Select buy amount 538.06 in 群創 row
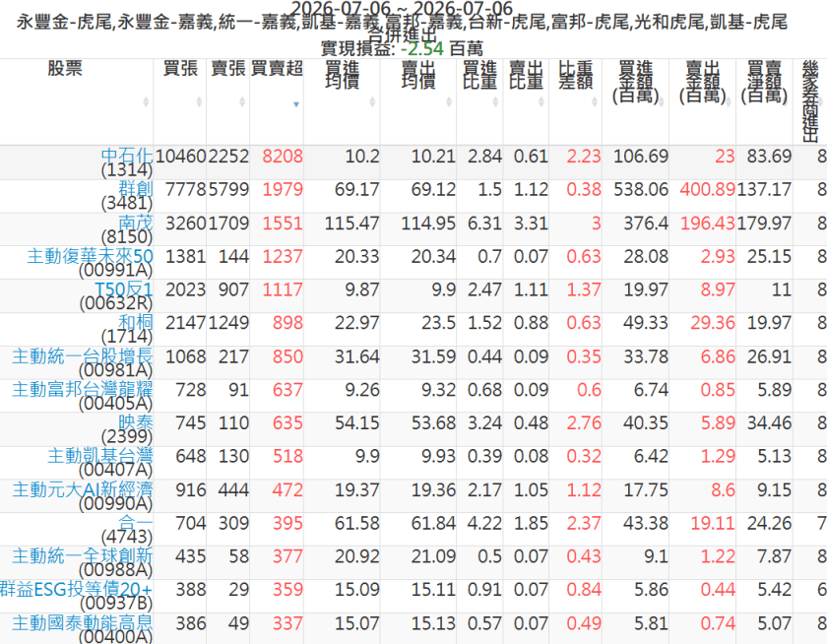The height and width of the screenshot is (644, 827). coord(641,189)
